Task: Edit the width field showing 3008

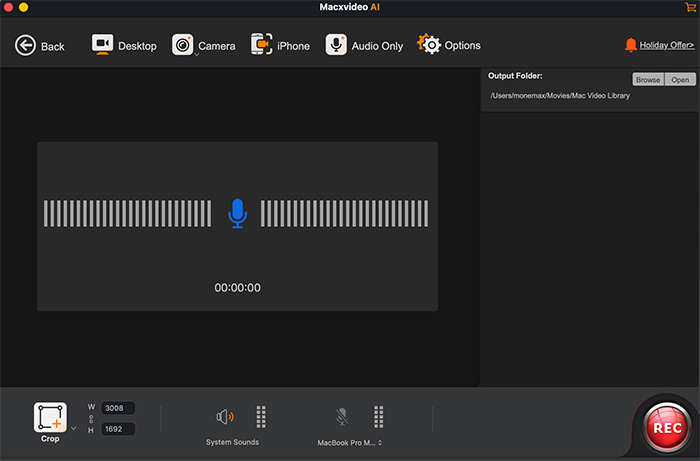Action: (118, 408)
